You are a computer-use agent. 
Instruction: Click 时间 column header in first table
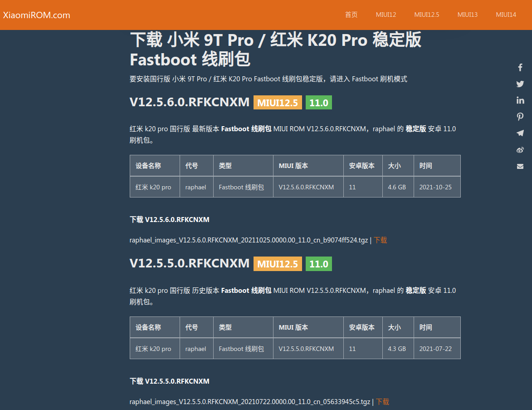[x=437, y=166]
